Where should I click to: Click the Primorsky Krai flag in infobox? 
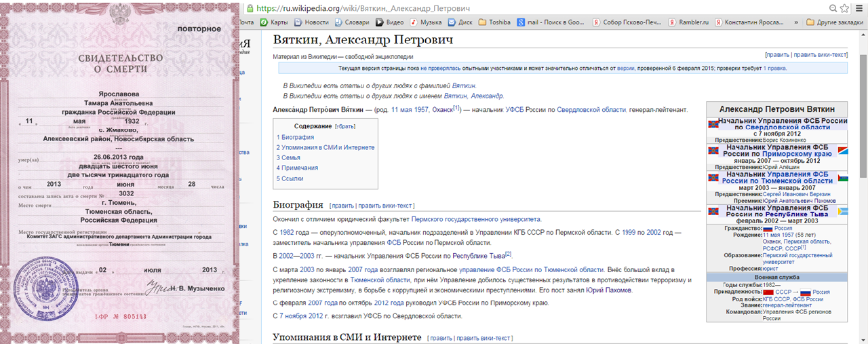click(842, 151)
